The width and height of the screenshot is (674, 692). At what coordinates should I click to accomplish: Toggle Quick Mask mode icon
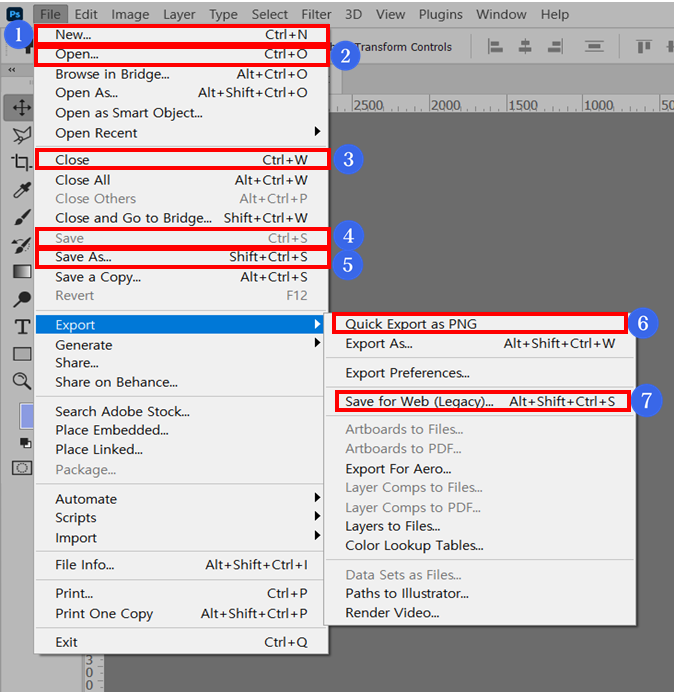(22, 467)
